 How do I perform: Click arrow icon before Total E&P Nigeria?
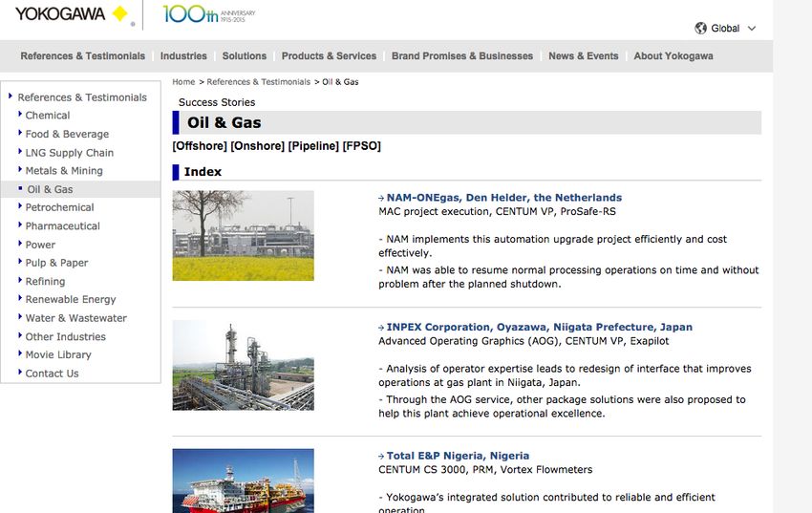(381, 457)
